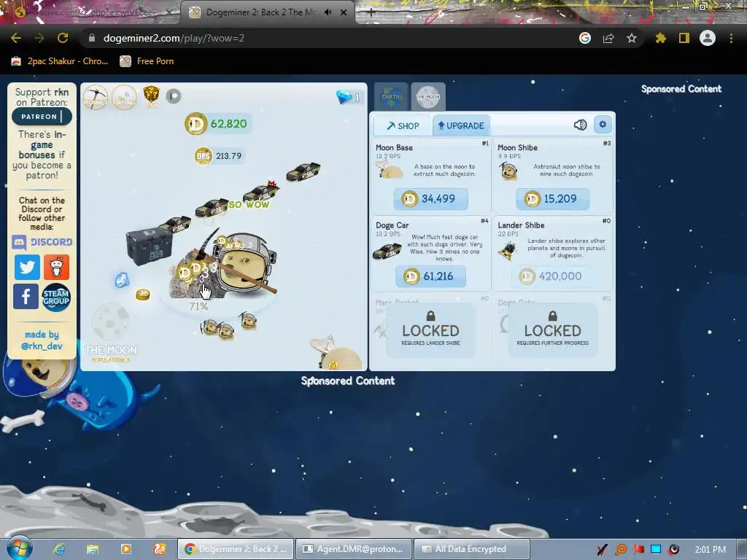Viewport: 747px width, 560px height.
Task: Buy Doge Car for 61,216
Action: [430, 276]
